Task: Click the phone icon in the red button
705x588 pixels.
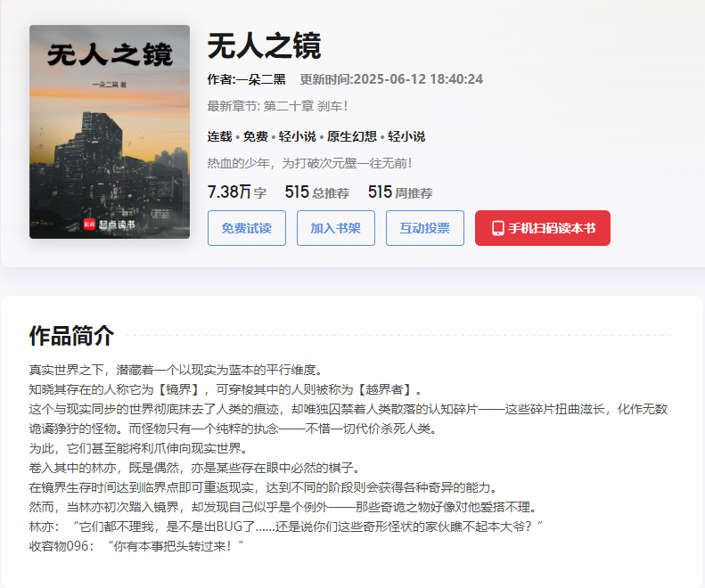Action: (497, 228)
